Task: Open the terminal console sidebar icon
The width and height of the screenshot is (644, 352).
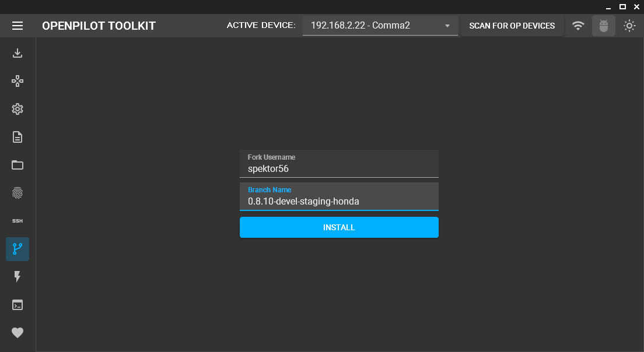Action: (x=17, y=305)
